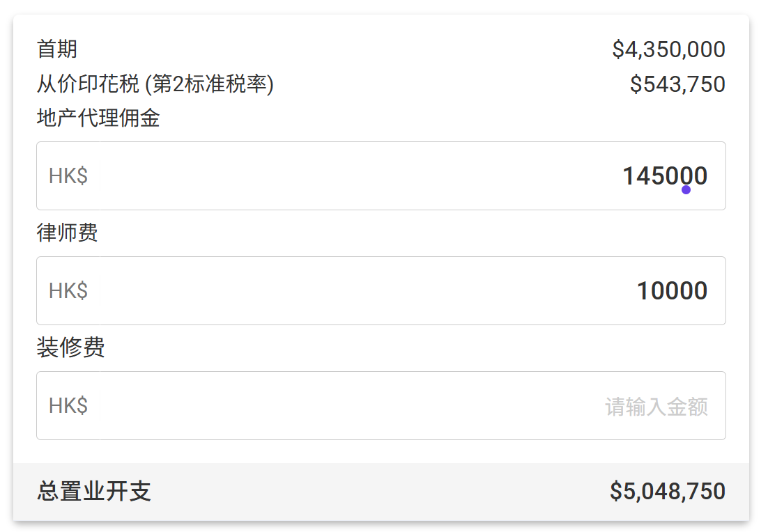Click the 地产代理佣金 input showing 145000

[663, 176]
